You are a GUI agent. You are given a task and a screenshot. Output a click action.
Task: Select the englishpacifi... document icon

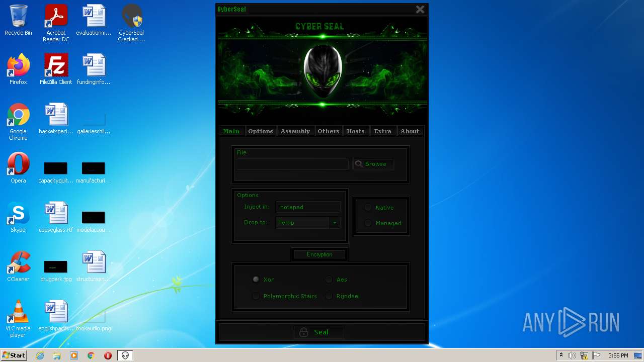tap(56, 316)
